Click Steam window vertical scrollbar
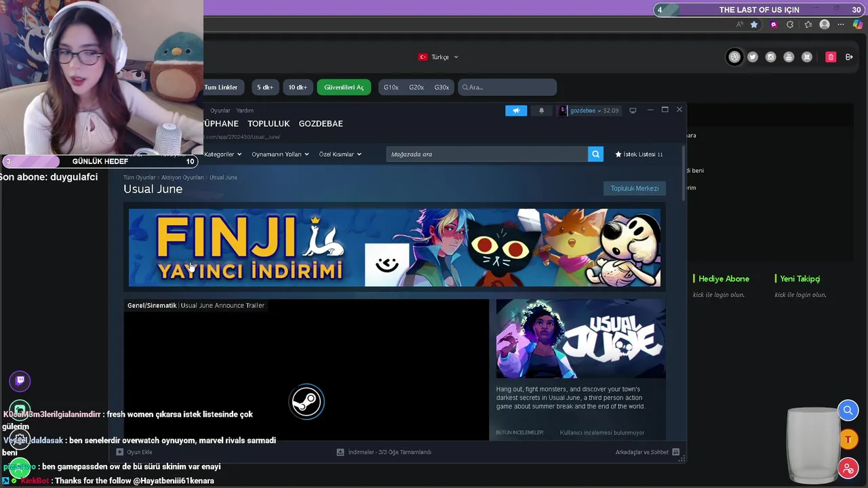 684,173
